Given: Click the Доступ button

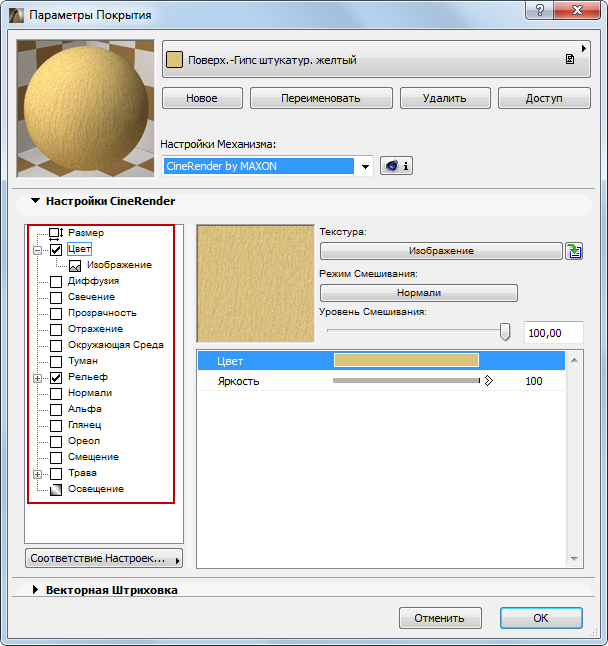Looking at the screenshot, I should (544, 98).
